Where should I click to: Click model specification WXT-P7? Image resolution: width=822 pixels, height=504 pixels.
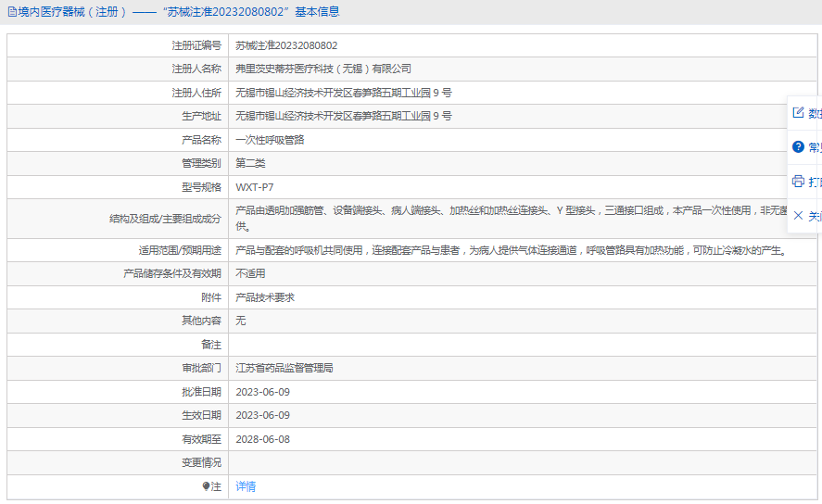click(x=254, y=187)
